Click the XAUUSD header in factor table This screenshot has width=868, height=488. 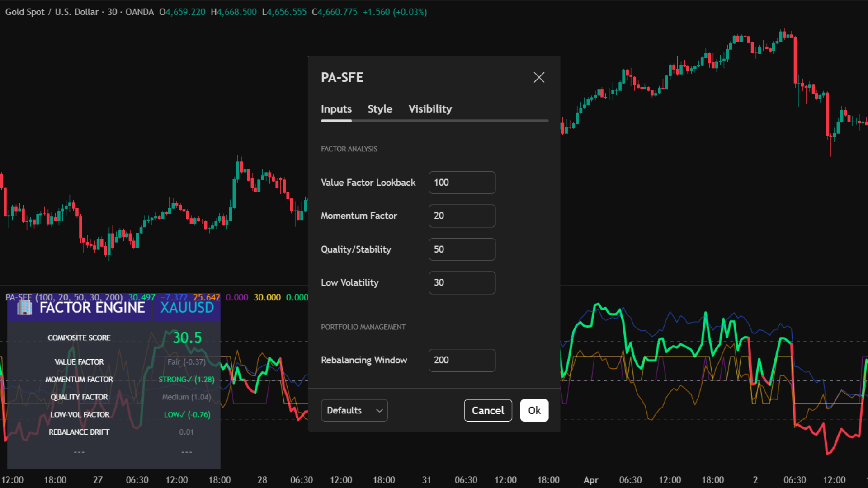[x=187, y=308]
